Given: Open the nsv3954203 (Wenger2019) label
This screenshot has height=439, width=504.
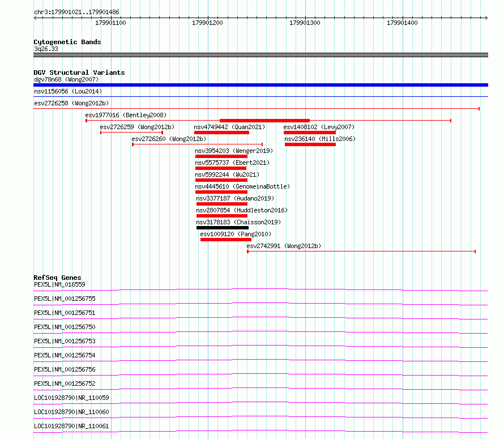Looking at the screenshot, I should point(234,151).
